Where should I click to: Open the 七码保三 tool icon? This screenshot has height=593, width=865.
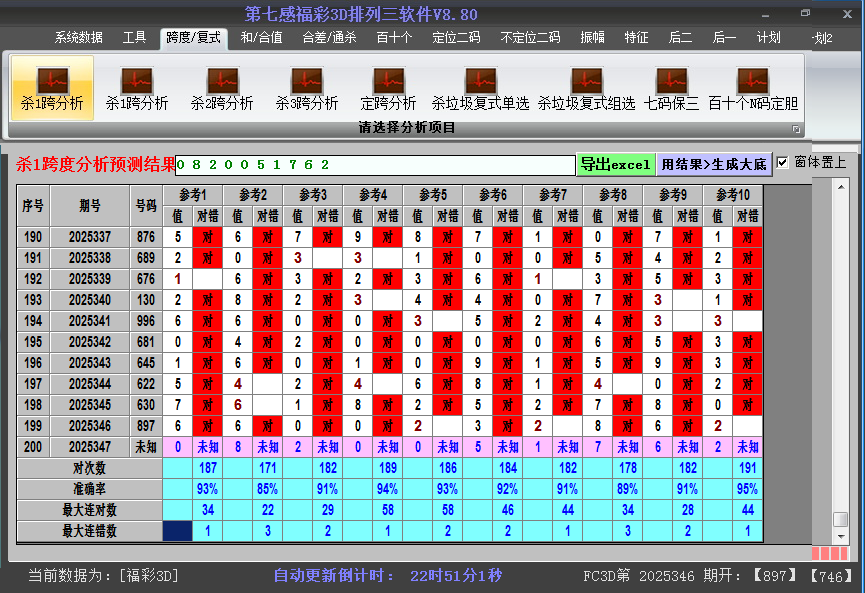point(672,87)
